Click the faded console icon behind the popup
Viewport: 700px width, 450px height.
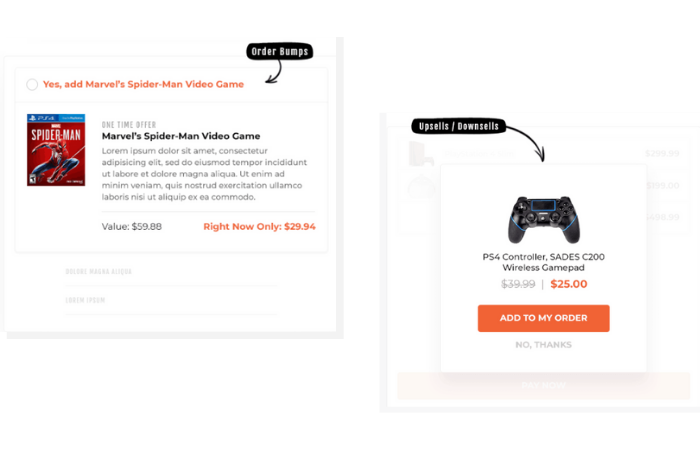point(420,154)
